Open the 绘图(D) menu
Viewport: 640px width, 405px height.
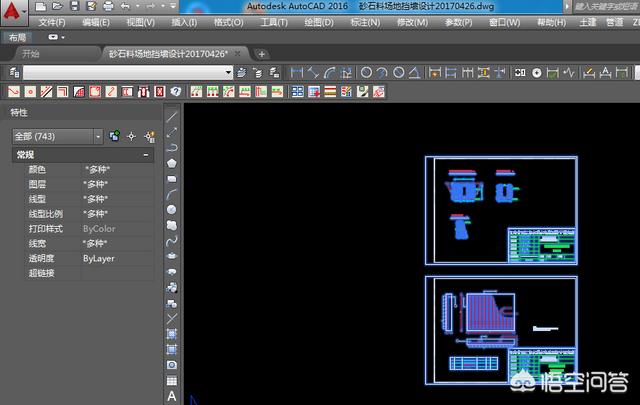pyautogui.click(x=320, y=21)
